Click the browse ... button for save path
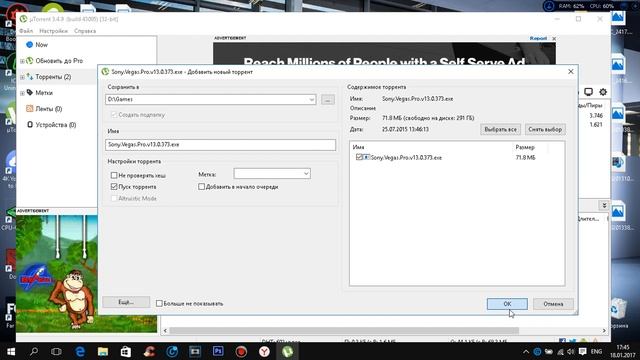 [328, 99]
